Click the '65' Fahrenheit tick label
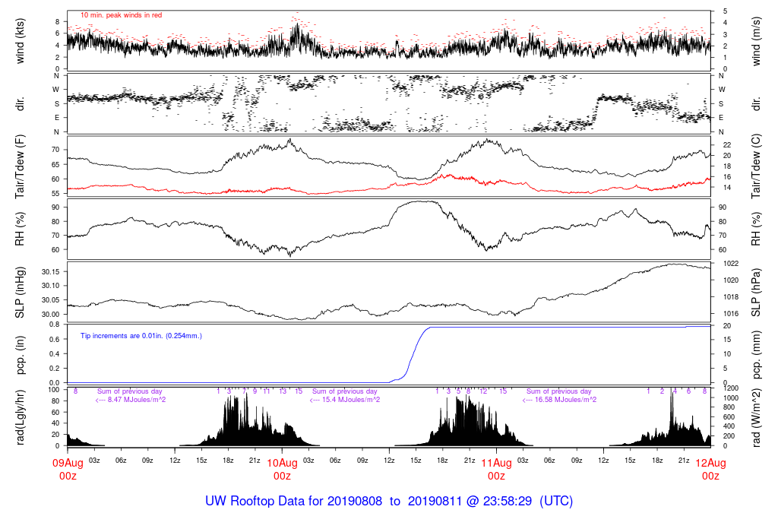The height and width of the screenshot is (532, 778). [55, 164]
